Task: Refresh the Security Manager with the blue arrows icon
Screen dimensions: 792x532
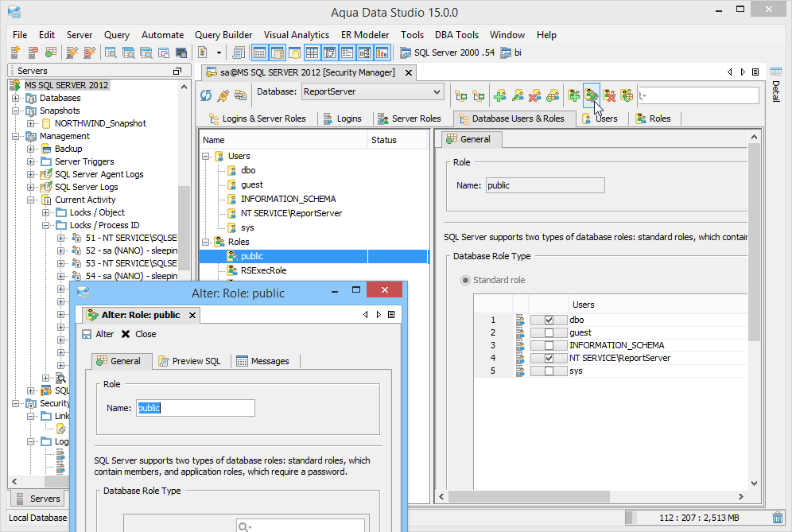Action: (x=206, y=95)
